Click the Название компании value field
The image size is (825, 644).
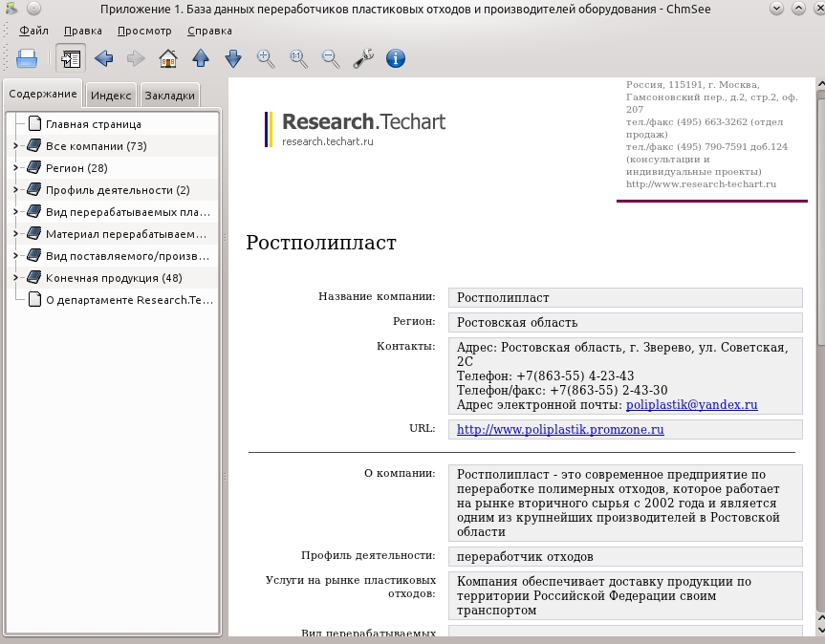[625, 297]
